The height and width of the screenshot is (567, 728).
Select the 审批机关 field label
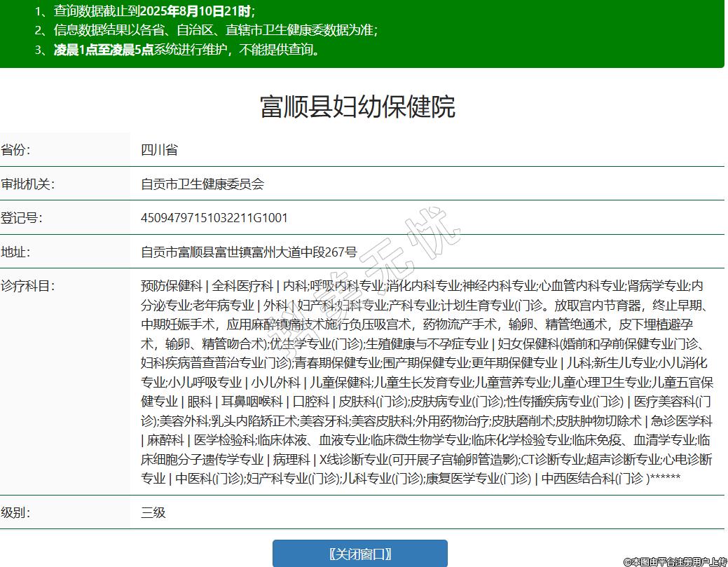click(28, 184)
